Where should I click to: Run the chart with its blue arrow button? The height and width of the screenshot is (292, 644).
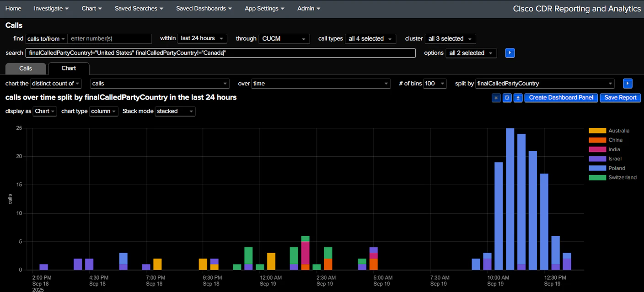click(628, 84)
